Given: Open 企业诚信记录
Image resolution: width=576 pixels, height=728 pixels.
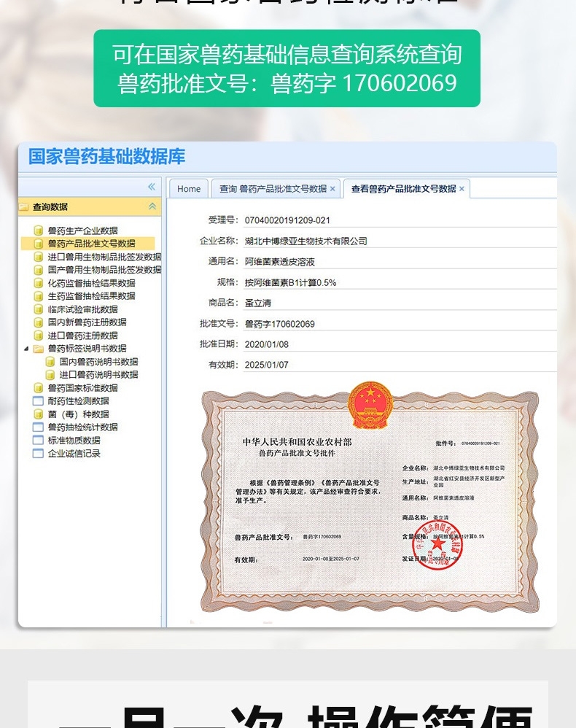Looking at the screenshot, I should 74,454.
